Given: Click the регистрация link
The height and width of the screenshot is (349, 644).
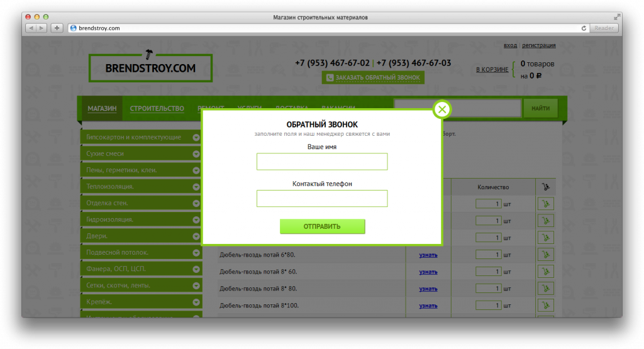Looking at the screenshot, I should coord(539,45).
